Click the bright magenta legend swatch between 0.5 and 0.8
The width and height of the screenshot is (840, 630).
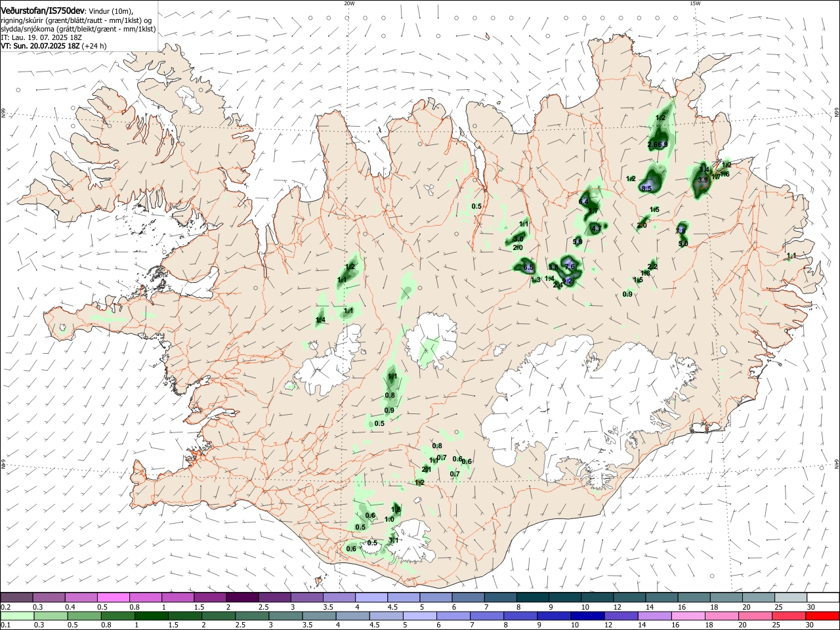click(x=113, y=598)
